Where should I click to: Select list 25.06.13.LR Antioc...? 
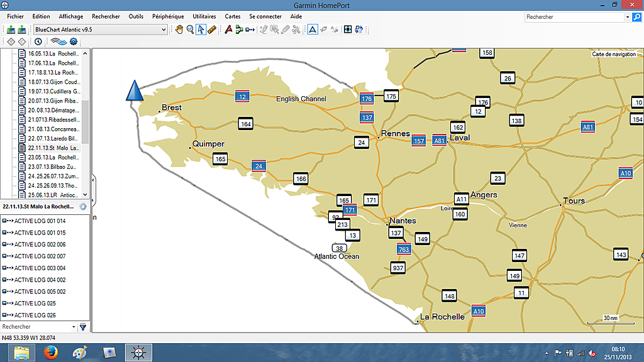48,195
